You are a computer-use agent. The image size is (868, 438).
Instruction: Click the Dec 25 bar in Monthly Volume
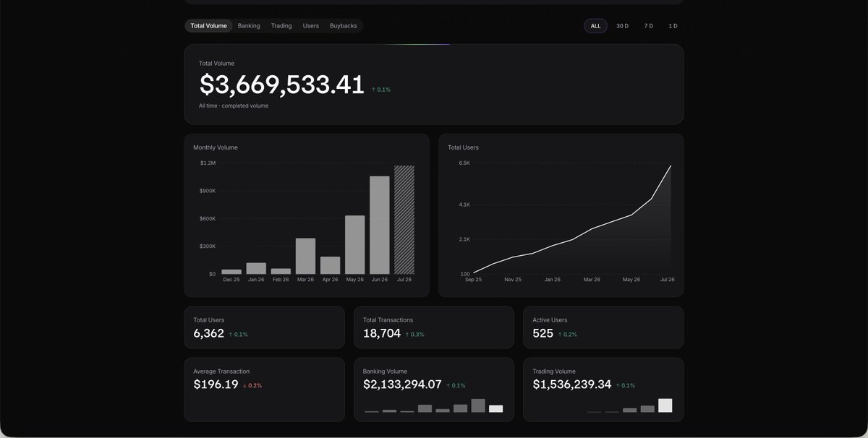(231, 272)
